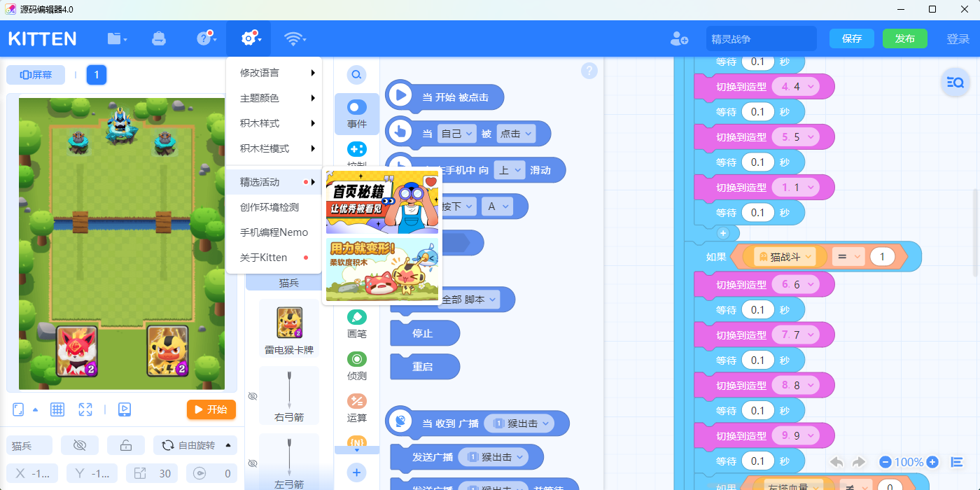Open the mobile preview icon
This screenshot has width=980, height=490.
pyautogui.click(x=125, y=409)
